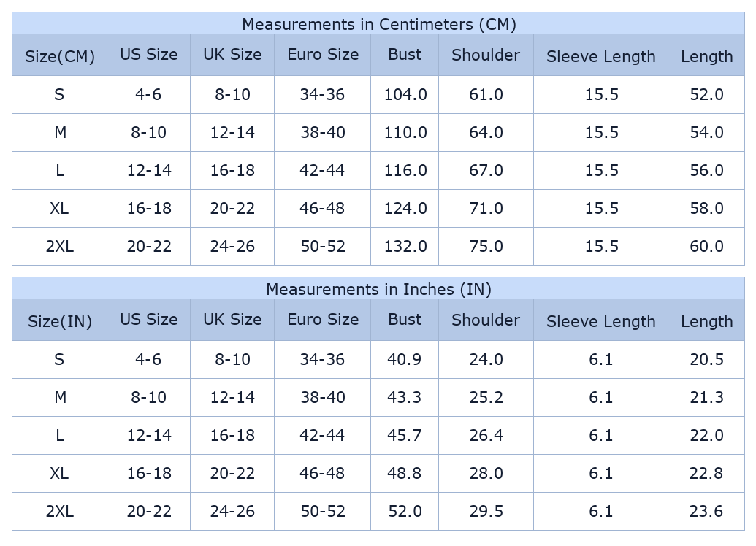Viewport: 756px width, 546px height.
Task: Click the 71.0 shoulder measurement
Action: click(x=486, y=208)
